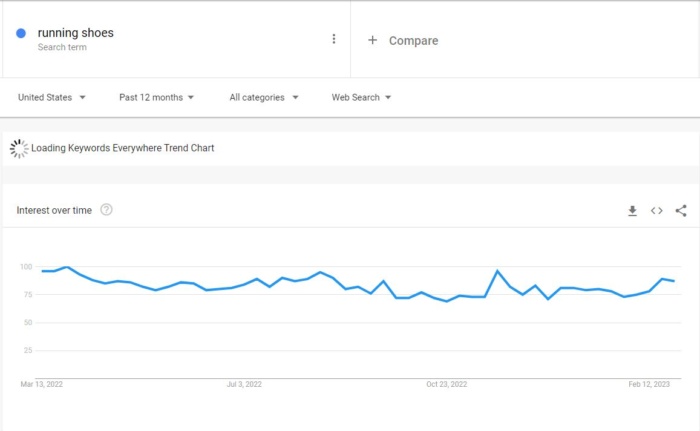Select the Jul 3, 2022 axis date label
Viewport: 700px width, 431px height.
click(244, 384)
